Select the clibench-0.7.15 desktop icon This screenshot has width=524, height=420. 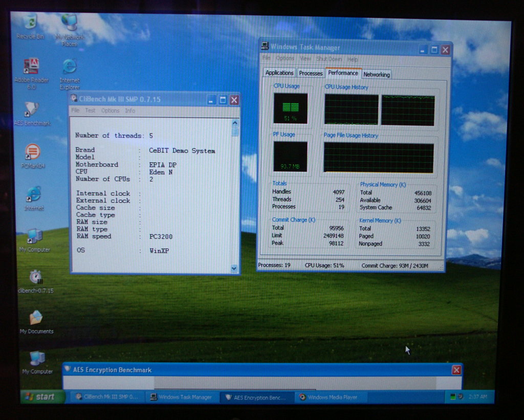35,281
